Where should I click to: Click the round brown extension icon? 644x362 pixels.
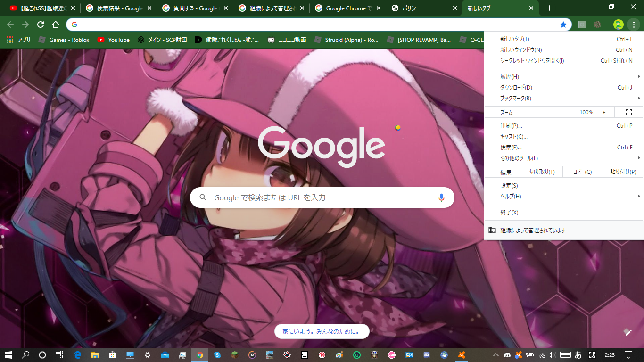[597, 25]
